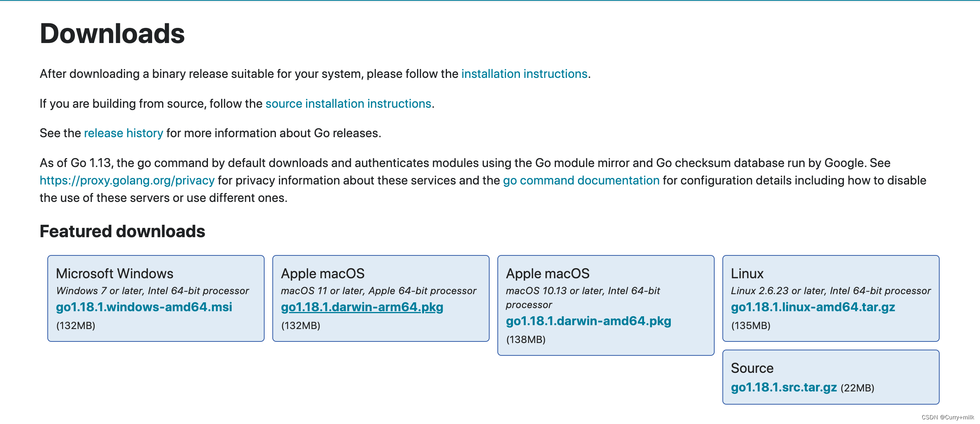
Task: Download go1.18.1.darwin-amd64.pkg
Action: pyautogui.click(x=588, y=321)
